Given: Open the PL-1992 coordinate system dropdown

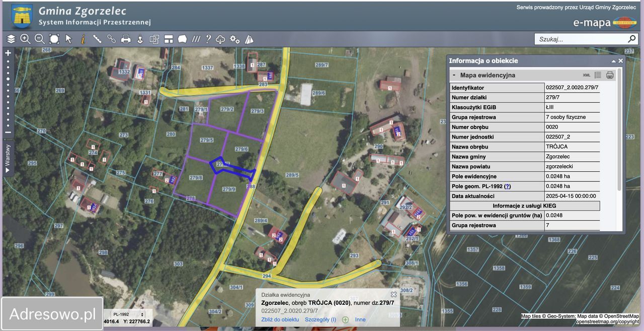Looking at the screenshot, I should [128, 314].
